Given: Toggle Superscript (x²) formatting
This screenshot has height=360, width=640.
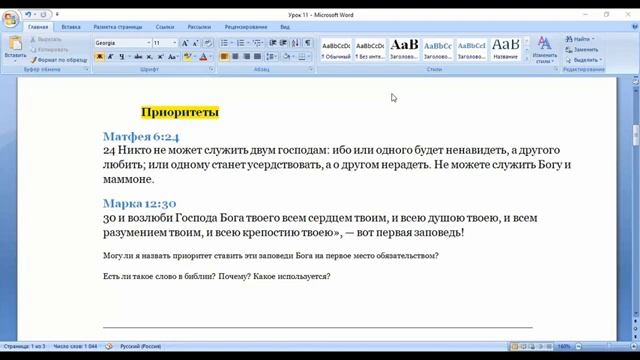Looking at the screenshot, I should pos(160,57).
